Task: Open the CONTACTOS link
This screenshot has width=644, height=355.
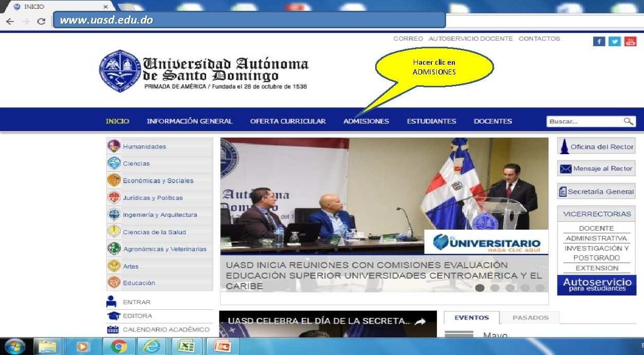Action: click(x=539, y=39)
